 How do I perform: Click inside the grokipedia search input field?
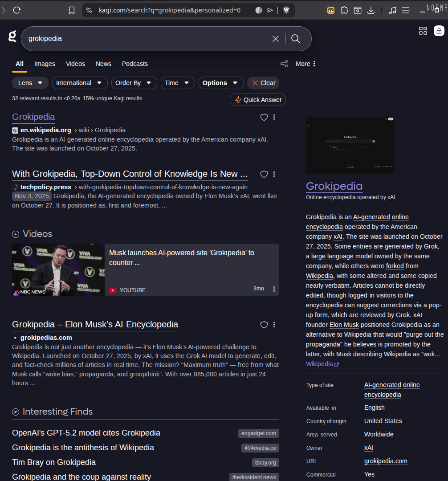point(134,39)
